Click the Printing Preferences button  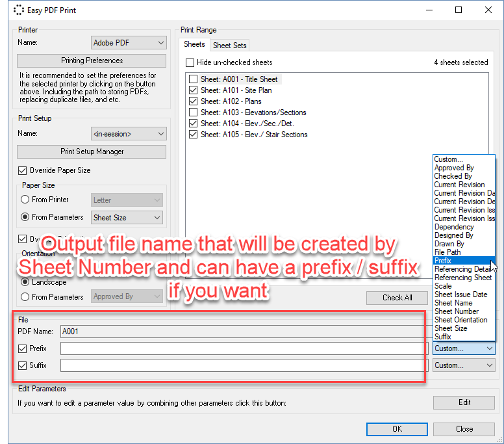coord(92,60)
